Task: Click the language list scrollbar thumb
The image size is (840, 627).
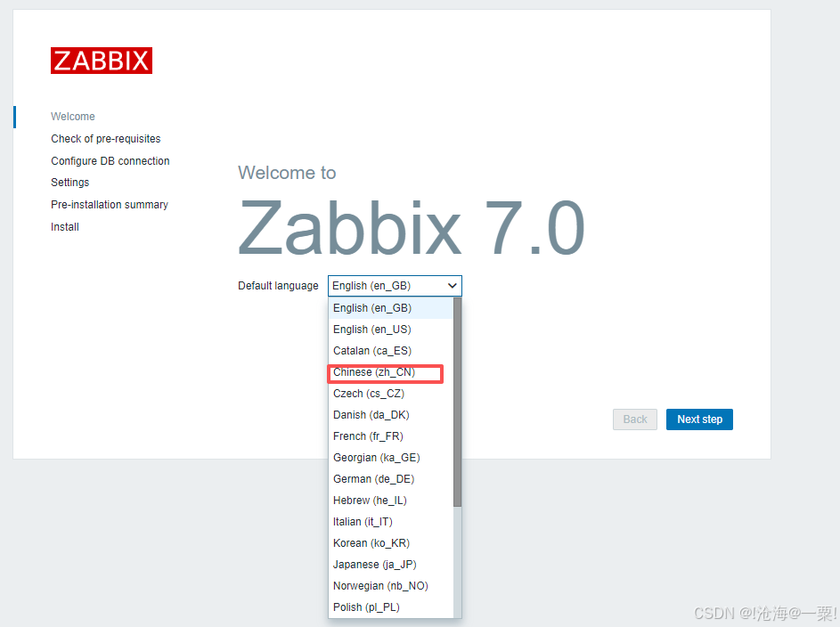Action: point(457,402)
